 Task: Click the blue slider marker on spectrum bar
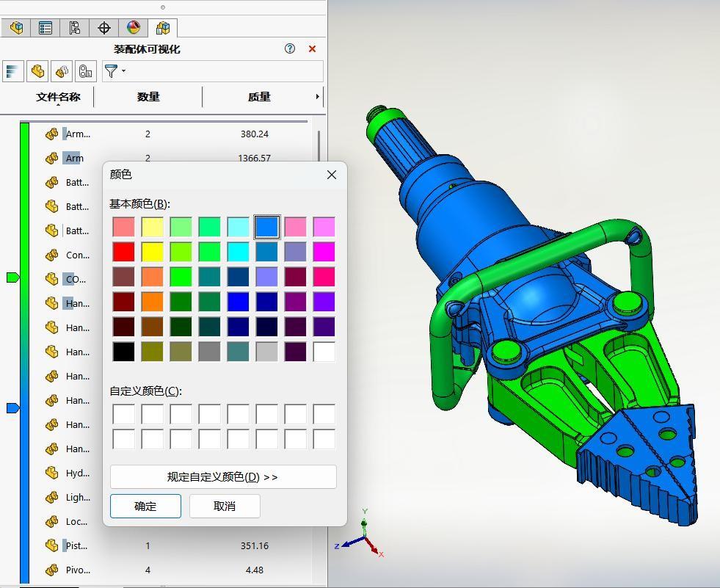(x=13, y=408)
